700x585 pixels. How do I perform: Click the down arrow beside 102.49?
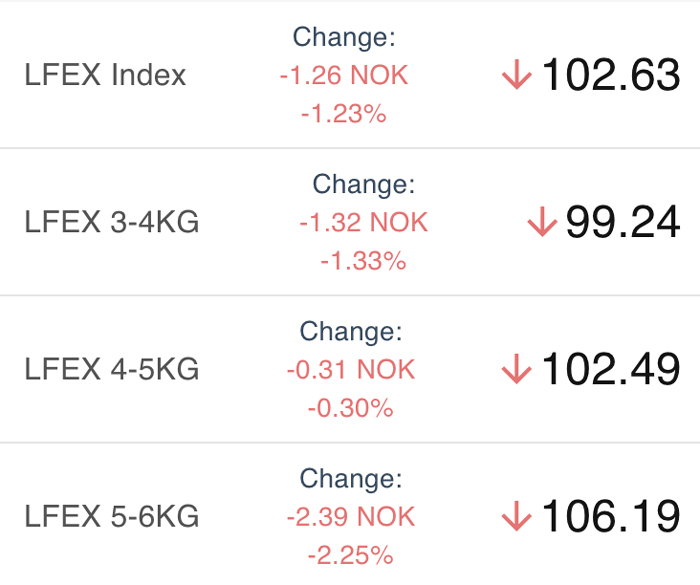(x=517, y=369)
